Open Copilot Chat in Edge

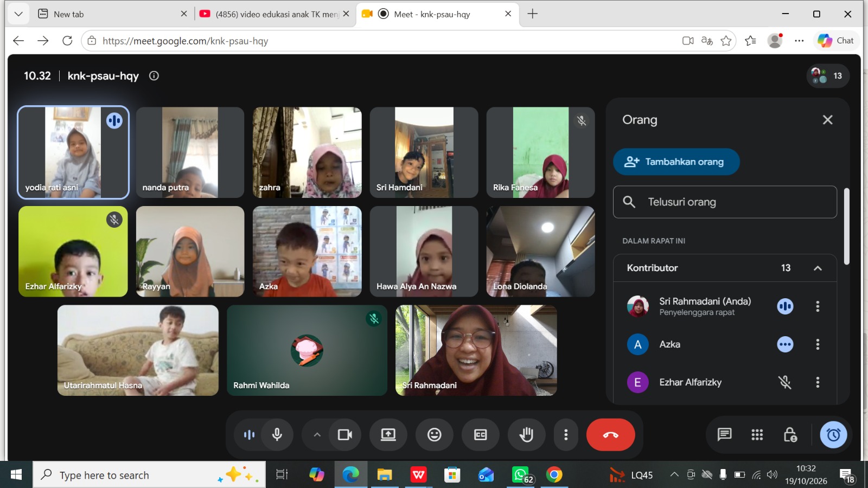pos(836,41)
